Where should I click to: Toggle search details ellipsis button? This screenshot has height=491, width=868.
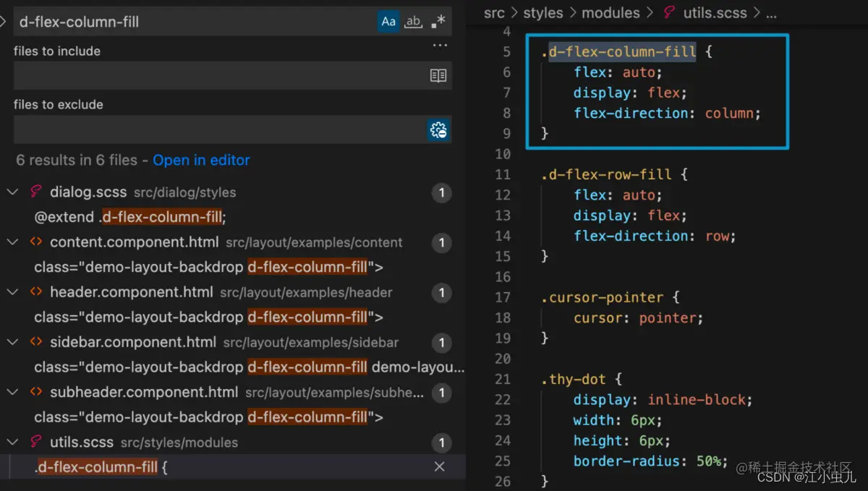coord(440,46)
